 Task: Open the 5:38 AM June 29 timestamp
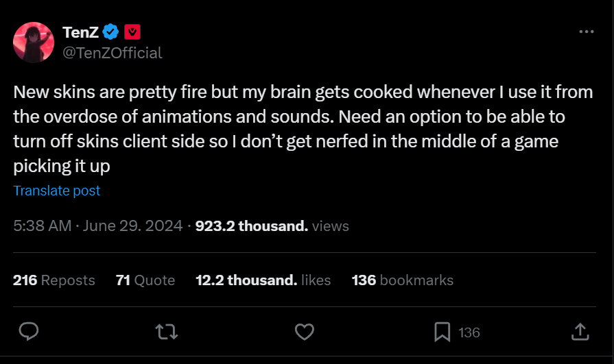point(98,226)
